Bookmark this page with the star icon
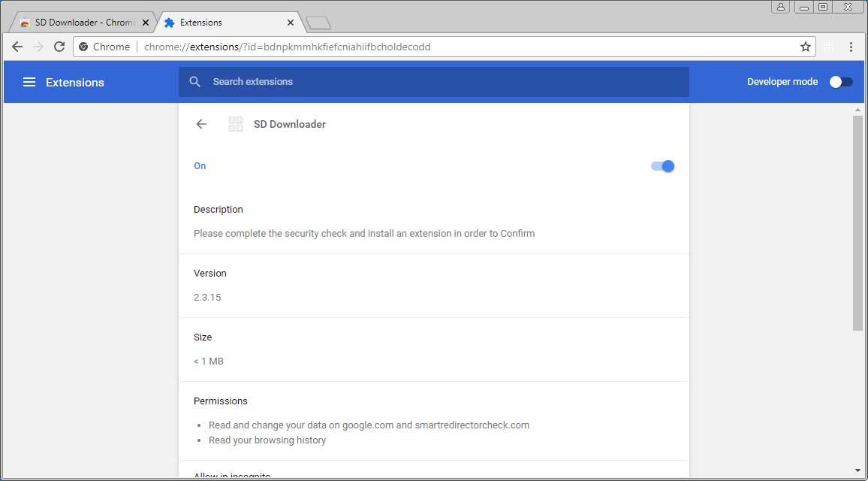 806,47
